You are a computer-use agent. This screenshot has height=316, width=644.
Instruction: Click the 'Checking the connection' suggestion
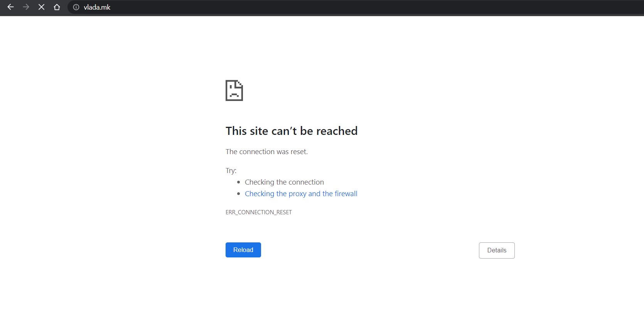(x=284, y=182)
